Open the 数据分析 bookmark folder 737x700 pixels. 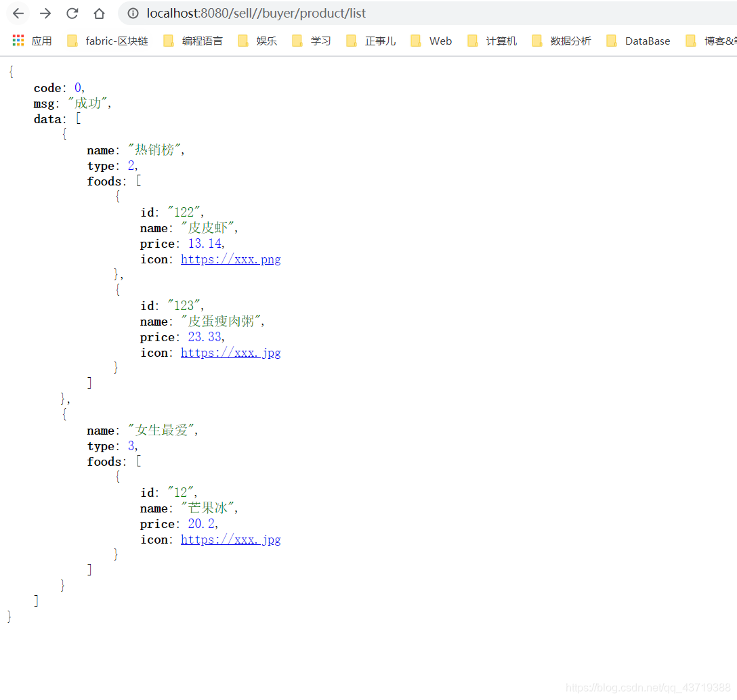(562, 41)
